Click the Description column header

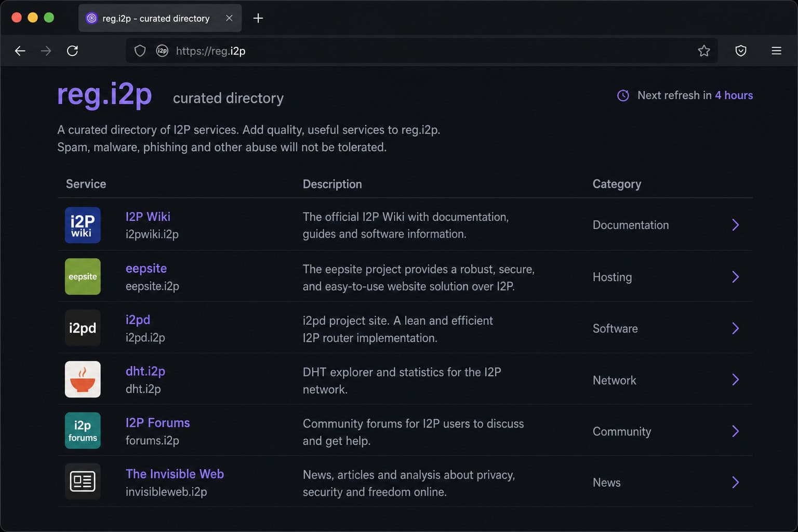pyautogui.click(x=332, y=184)
